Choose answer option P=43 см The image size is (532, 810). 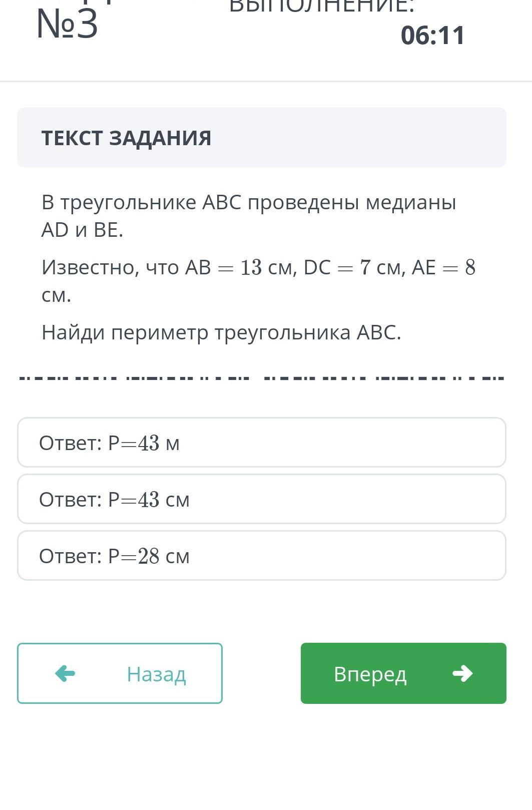tap(262, 499)
